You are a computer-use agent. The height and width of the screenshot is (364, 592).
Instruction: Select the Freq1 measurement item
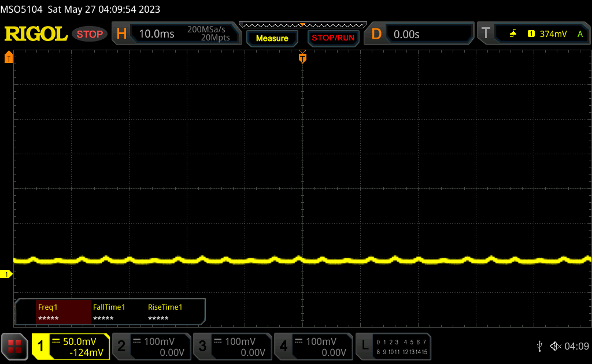(x=63, y=313)
